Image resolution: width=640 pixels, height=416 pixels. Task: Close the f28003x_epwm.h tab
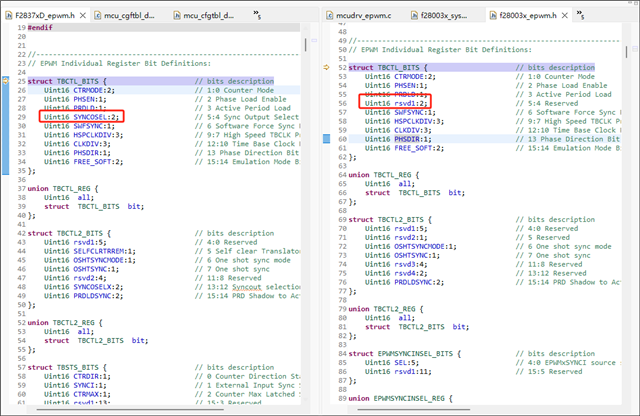tap(565, 16)
